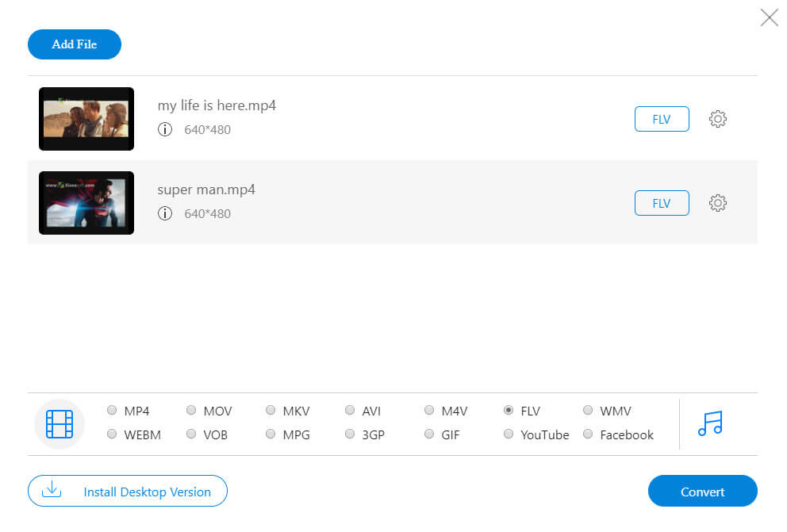787x532 pixels.
Task: Select the video format filmstrip icon
Action: (x=60, y=424)
